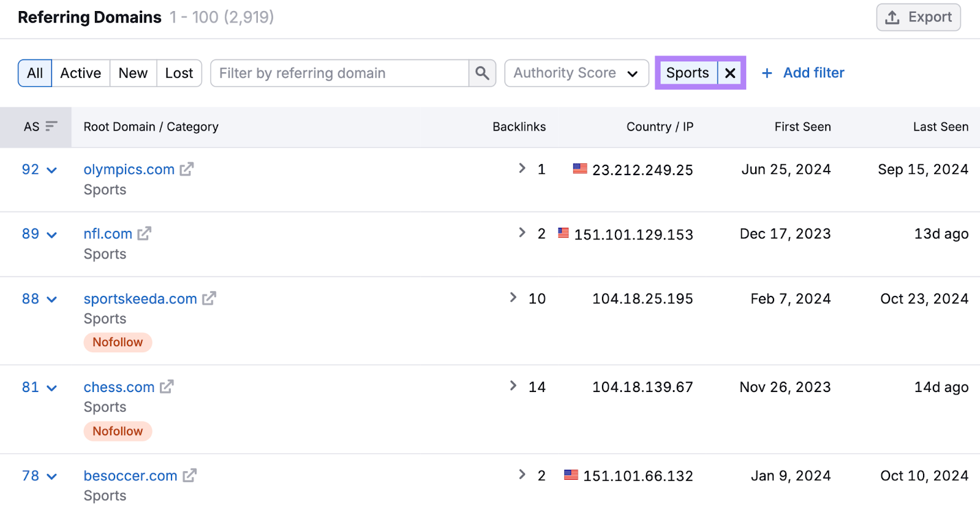The width and height of the screenshot is (980, 517).
Task: Focus the Filter by referring domain field
Action: click(340, 74)
